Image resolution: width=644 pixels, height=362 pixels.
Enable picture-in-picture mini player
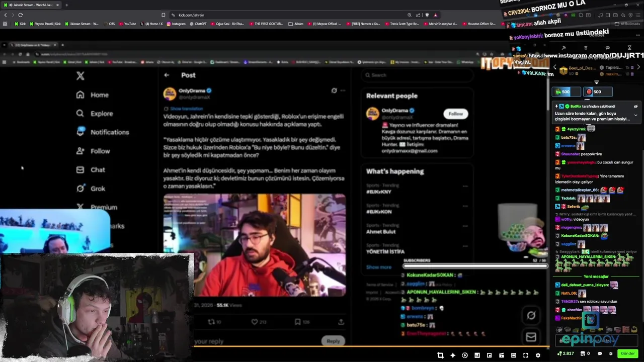pos(489,355)
